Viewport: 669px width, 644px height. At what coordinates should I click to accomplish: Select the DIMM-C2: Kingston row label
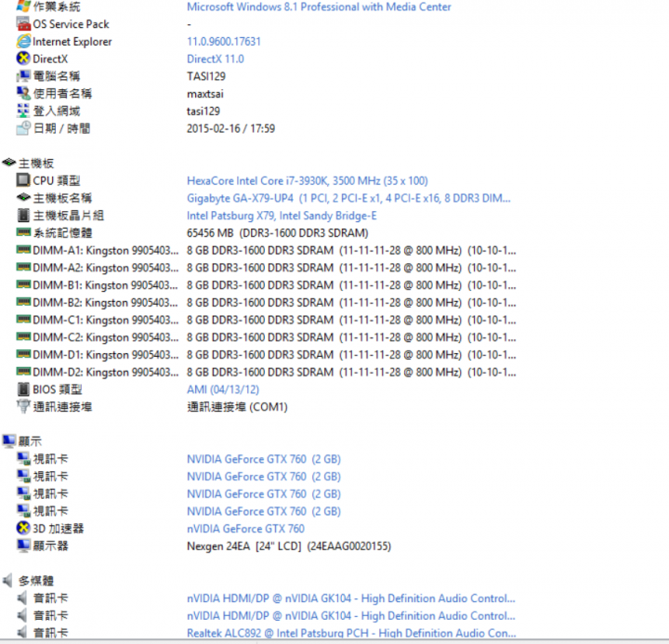coord(106,337)
